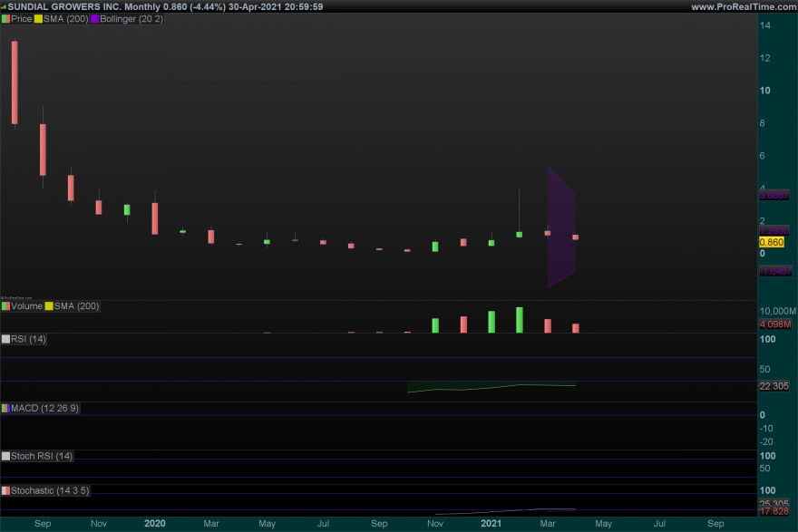Click the green candle with the long upper wick
The width and height of the screenshot is (798, 532).
519,235
